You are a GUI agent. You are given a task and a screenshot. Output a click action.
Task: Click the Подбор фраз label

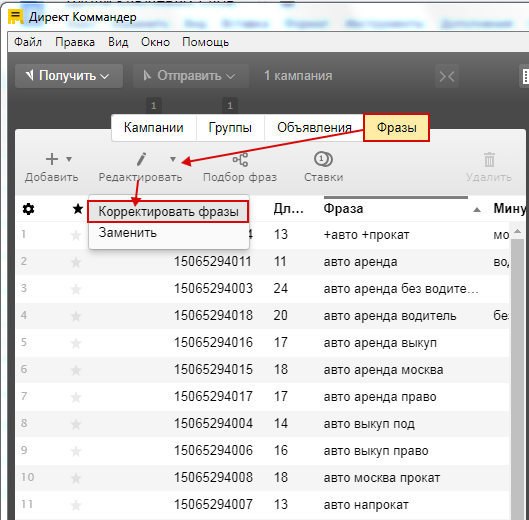pos(240,177)
